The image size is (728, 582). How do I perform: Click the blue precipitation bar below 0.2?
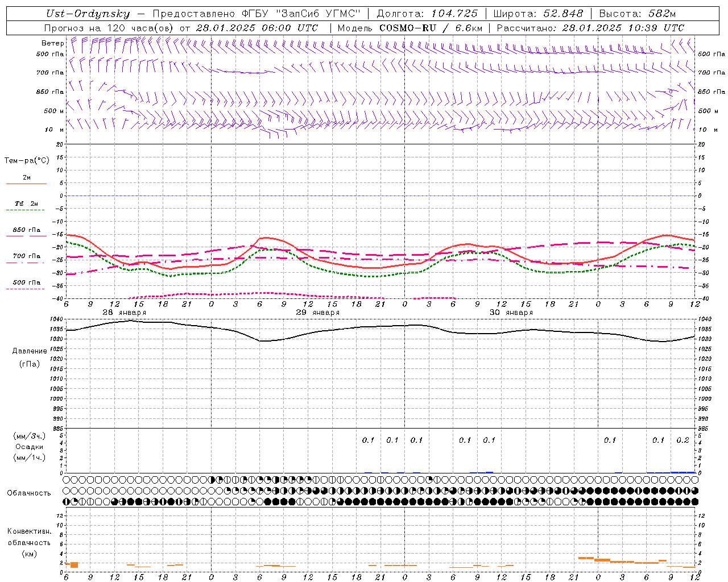pos(682,472)
